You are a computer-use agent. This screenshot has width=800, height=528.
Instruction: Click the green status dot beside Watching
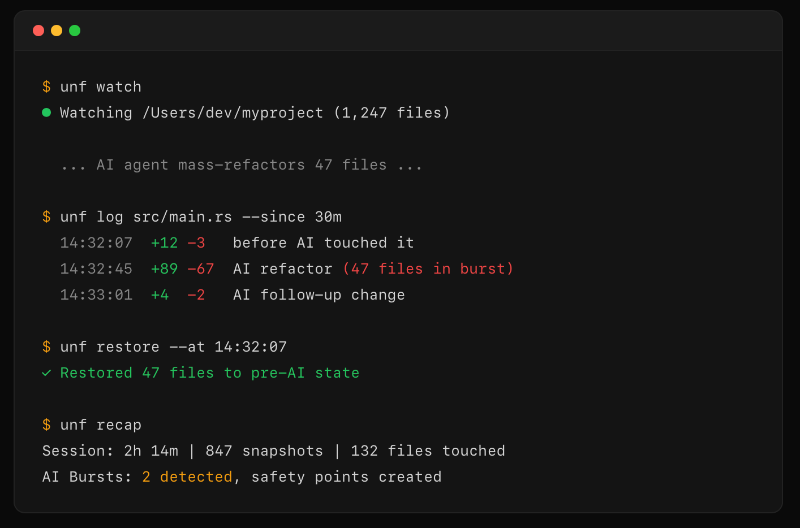pyautogui.click(x=46, y=113)
